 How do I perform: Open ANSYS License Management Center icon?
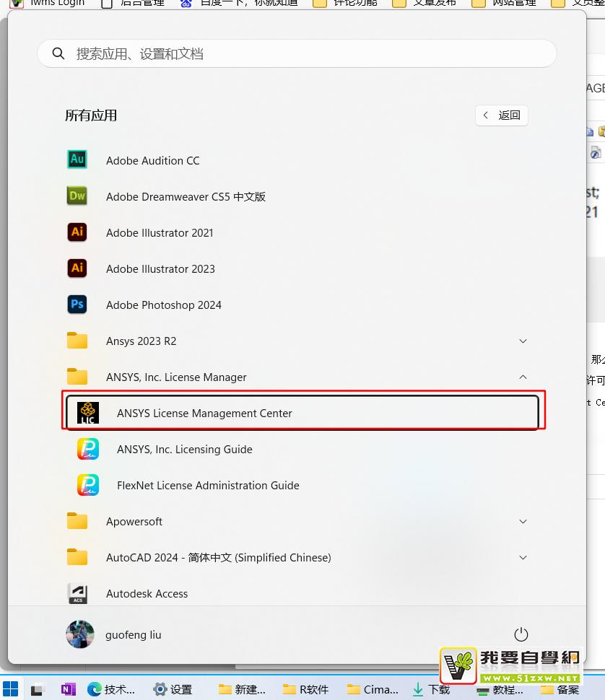(x=88, y=413)
